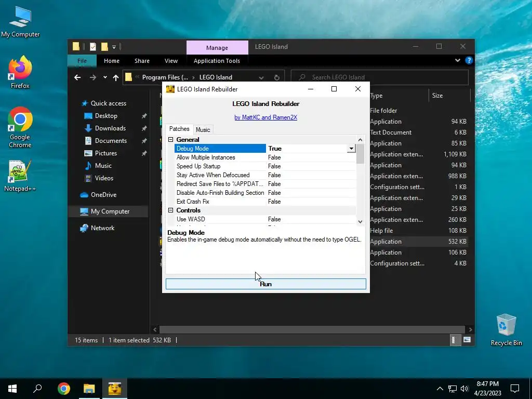Open Documents in navigation pane
Viewport: 532px width, 399px height.
click(x=111, y=141)
